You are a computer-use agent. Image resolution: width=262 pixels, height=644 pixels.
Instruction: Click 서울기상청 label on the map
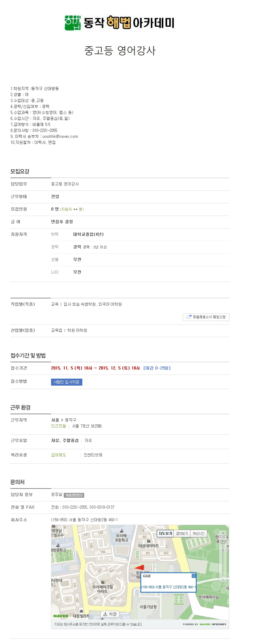148,607
